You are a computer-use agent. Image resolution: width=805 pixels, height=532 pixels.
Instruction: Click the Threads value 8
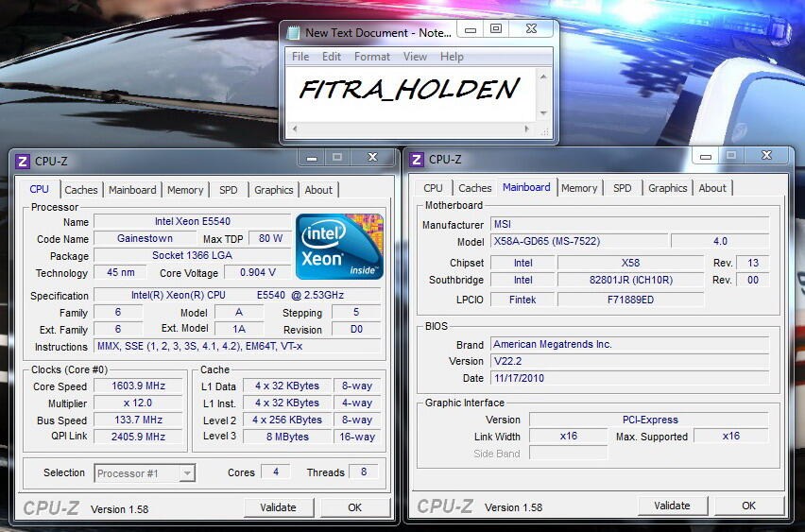[x=364, y=472]
